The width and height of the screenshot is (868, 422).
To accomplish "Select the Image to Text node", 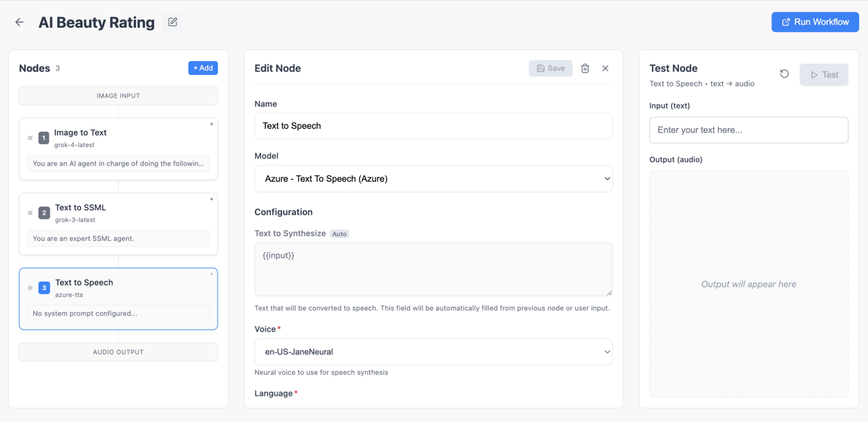I will (x=118, y=149).
